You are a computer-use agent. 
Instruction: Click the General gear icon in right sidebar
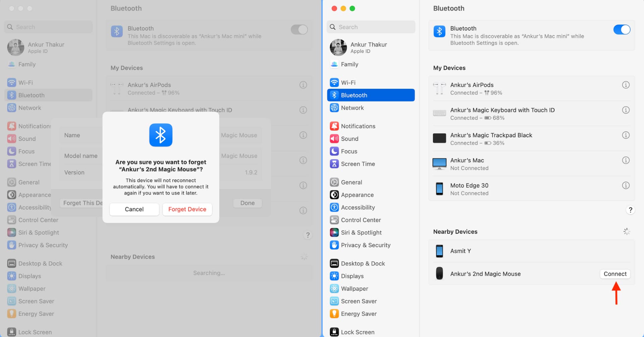point(334,182)
